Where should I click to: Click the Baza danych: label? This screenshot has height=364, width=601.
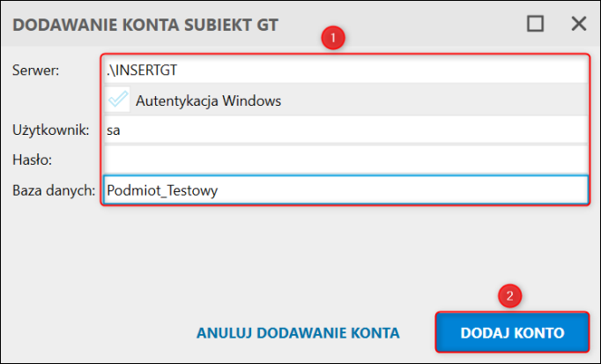[54, 190]
